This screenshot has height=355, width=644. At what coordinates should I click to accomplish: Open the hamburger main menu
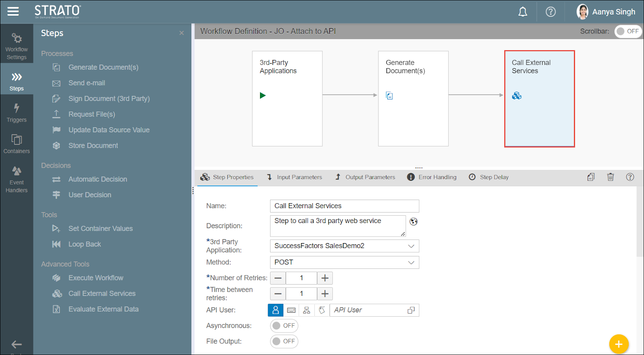coord(13,11)
